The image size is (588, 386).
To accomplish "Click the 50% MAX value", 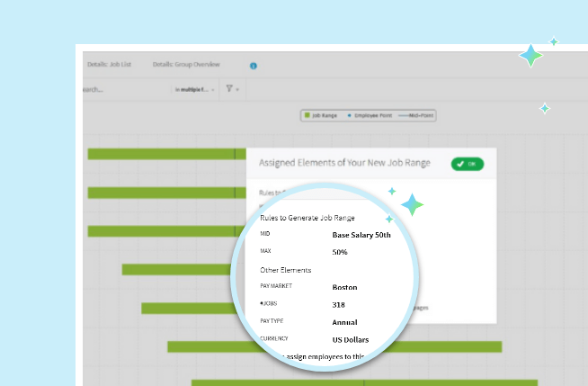I will click(x=340, y=252).
